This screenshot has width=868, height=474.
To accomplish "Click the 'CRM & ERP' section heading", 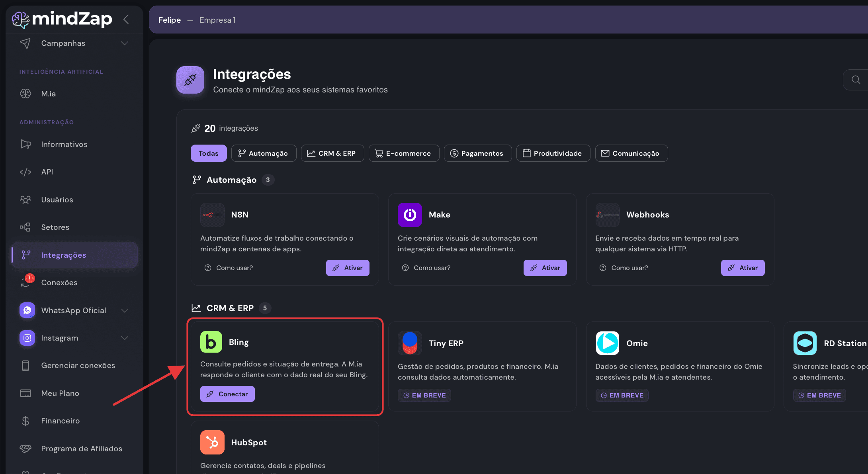I will (x=230, y=308).
